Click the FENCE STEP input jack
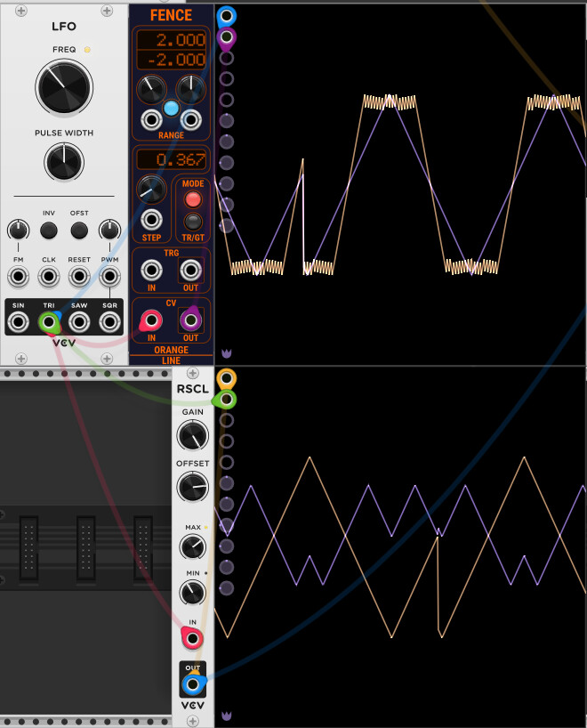587x728 pixels. tap(152, 219)
